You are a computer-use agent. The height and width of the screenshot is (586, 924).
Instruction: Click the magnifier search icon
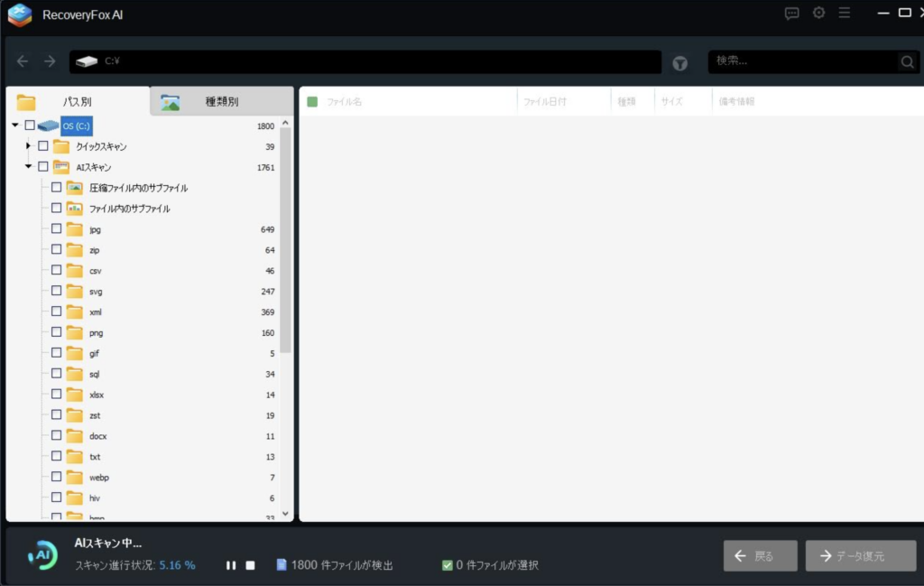coord(906,62)
